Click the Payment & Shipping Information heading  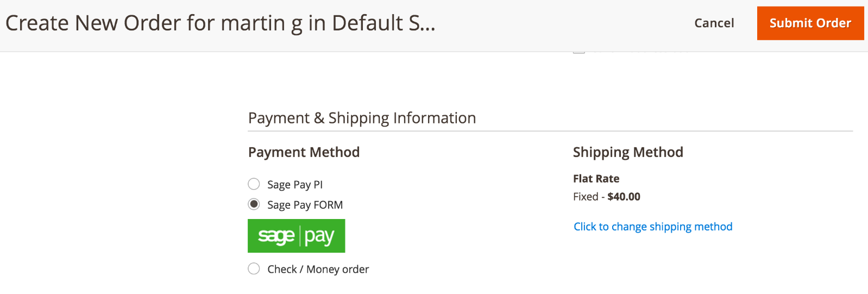[x=362, y=118]
